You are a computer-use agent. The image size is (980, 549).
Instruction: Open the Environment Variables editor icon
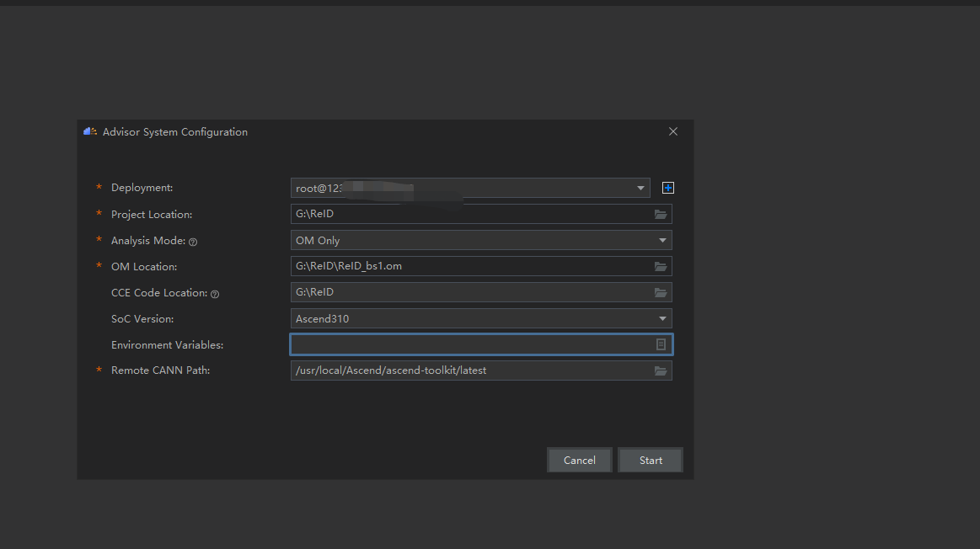tap(661, 344)
